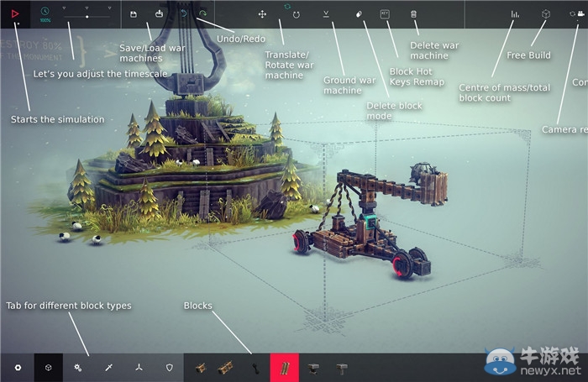
Task: Redo the action with the green arrow
Action: [x=202, y=14]
